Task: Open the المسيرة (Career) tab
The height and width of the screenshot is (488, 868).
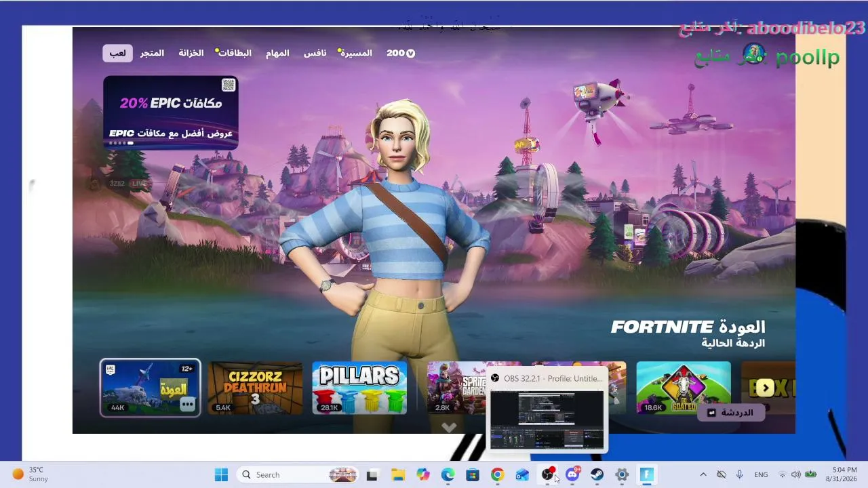Action: (x=356, y=53)
